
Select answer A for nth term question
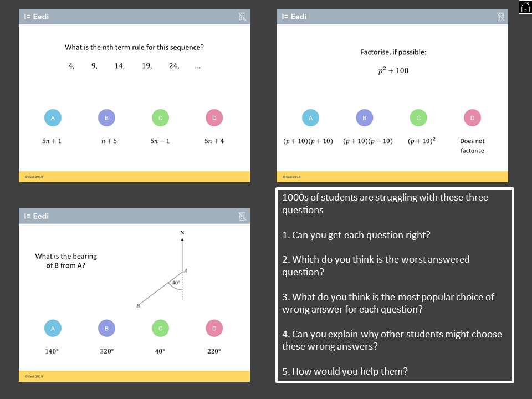[53, 117]
